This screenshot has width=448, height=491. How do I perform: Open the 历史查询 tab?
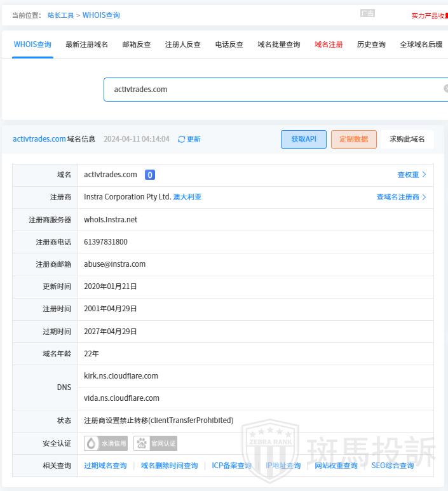[x=371, y=44]
